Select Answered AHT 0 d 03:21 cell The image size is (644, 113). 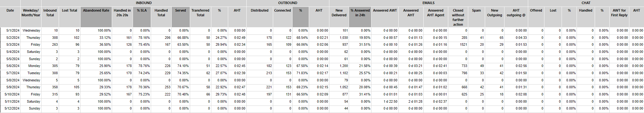[411, 66]
